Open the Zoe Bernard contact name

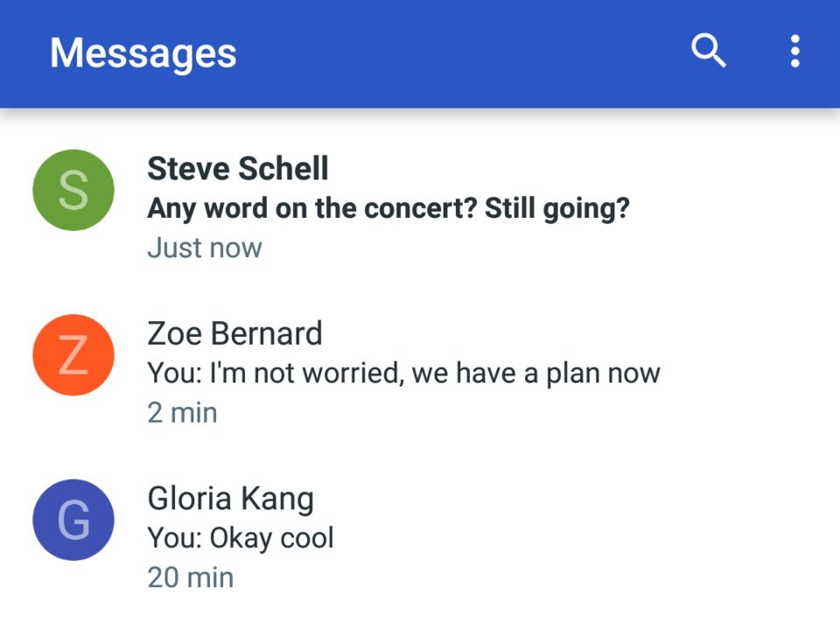point(234,333)
